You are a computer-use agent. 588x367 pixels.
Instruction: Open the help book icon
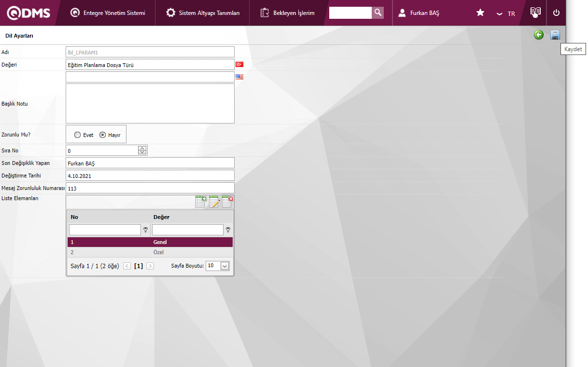535,13
